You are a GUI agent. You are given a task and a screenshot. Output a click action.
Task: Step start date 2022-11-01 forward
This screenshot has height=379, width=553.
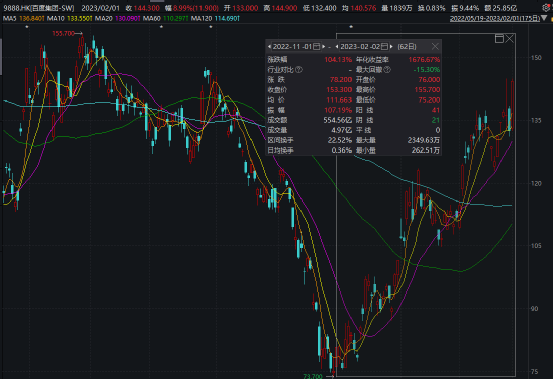pyautogui.click(x=324, y=47)
